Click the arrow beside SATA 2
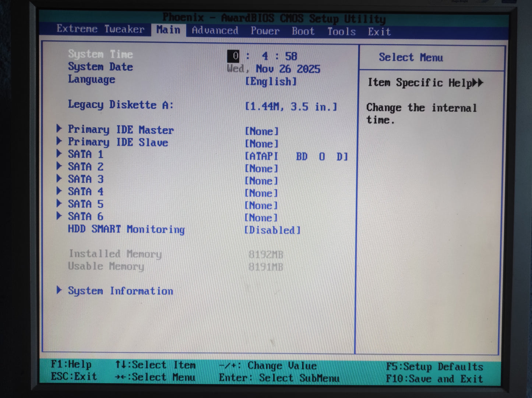This screenshot has width=532, height=398. coord(59,166)
